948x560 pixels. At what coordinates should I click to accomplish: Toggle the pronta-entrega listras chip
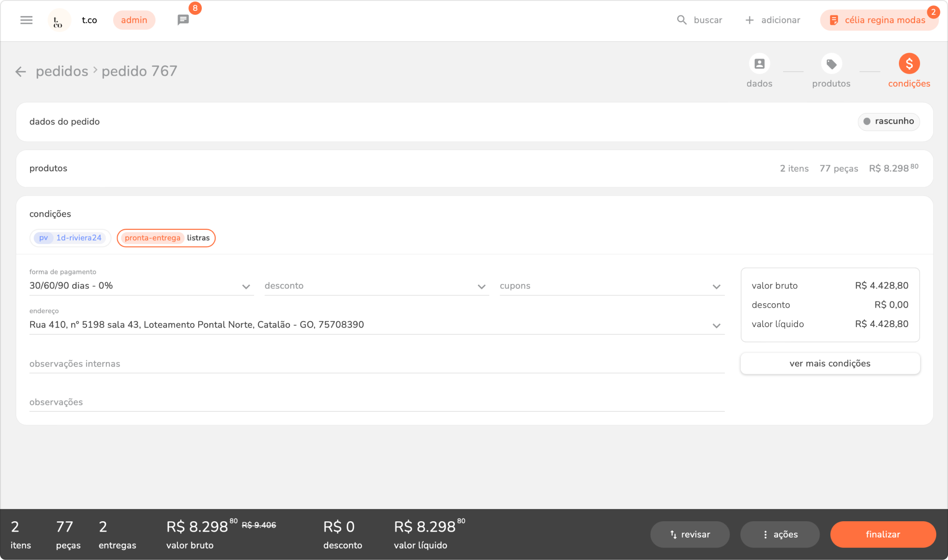[x=166, y=238]
